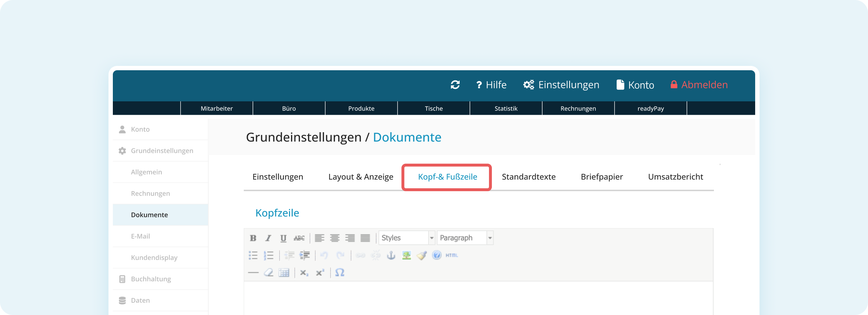Open the Paragraph format dropdown
The width and height of the screenshot is (868, 315).
(x=465, y=238)
